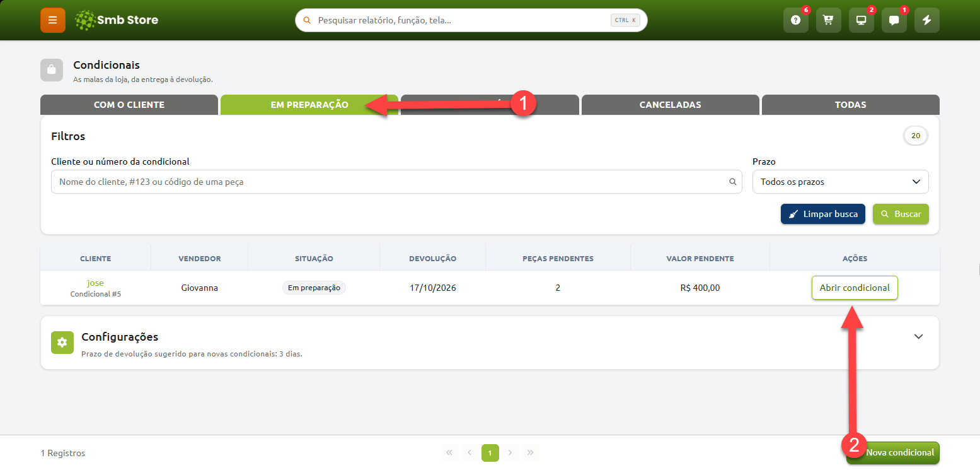This screenshot has width=980, height=470.
Task: Open the monitor icon with badge 2
Action: click(x=862, y=20)
